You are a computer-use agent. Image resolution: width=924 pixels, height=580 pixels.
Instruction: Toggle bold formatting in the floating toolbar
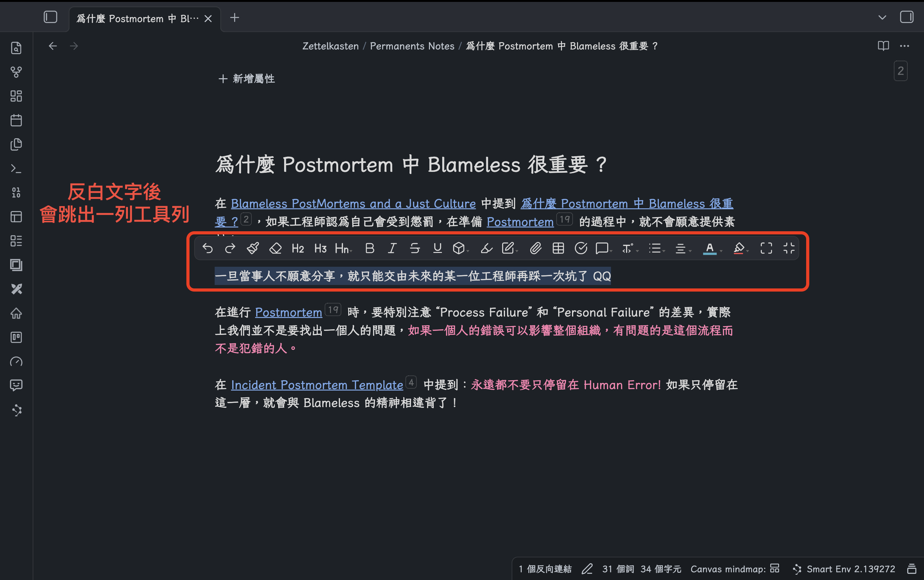coord(370,248)
